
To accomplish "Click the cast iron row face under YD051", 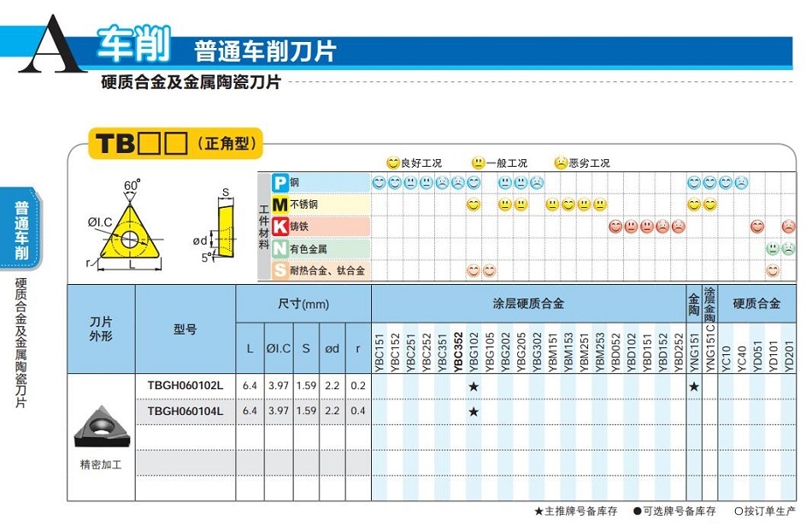I will 757,227.
